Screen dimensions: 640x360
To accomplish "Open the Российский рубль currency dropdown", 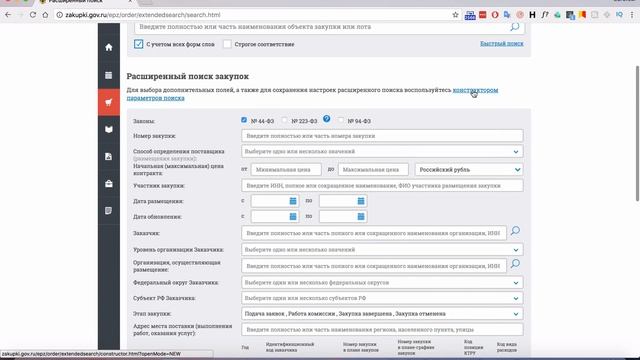I will coord(469,169).
